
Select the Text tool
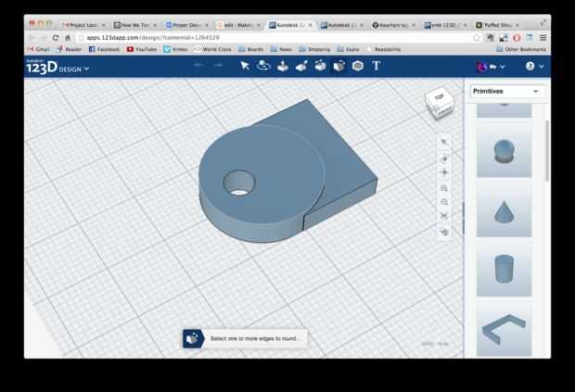click(377, 66)
